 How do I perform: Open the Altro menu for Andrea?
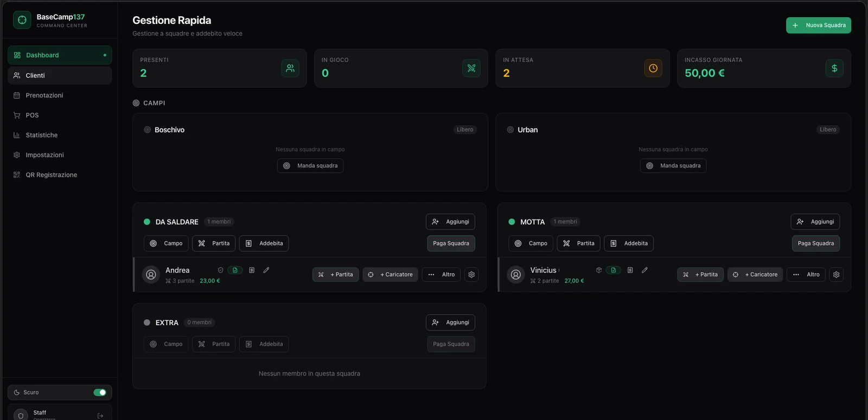pos(441,275)
